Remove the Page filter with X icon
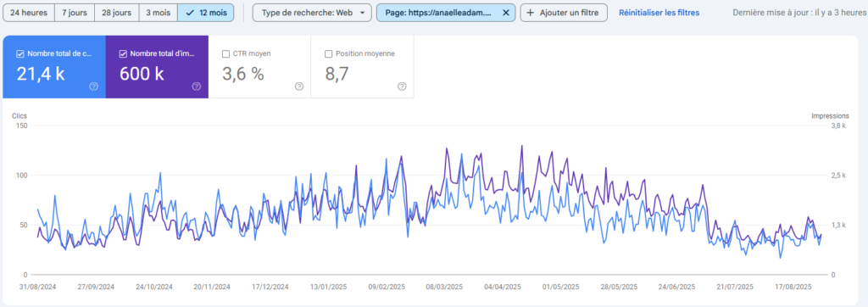Image resolution: width=868 pixels, height=307 pixels. click(505, 13)
